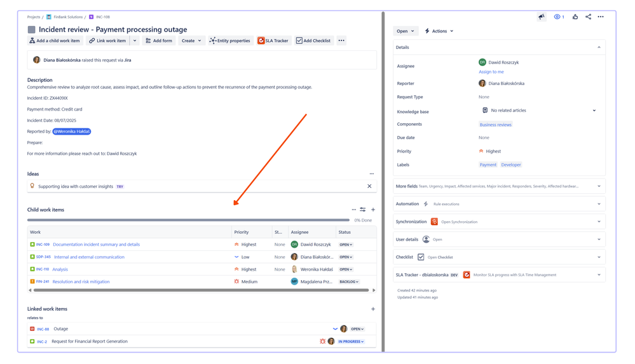Image resolution: width=635 pixels, height=364 pixels.
Task: Collapse the Details section
Action: point(599,48)
